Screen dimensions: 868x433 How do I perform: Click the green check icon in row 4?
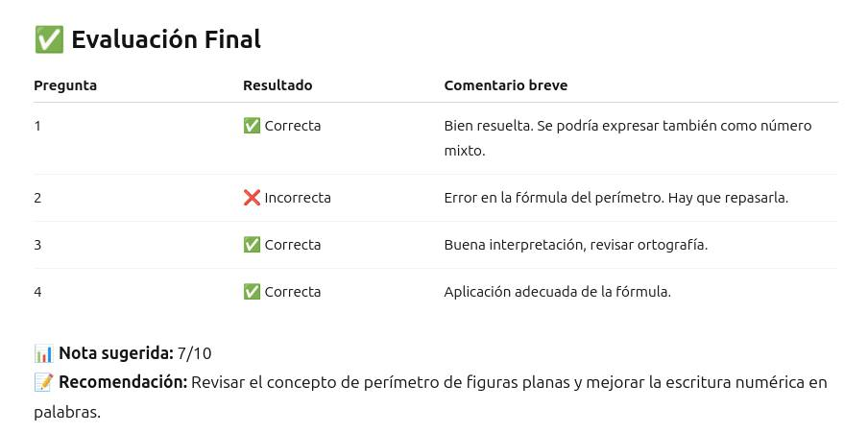[x=252, y=292]
